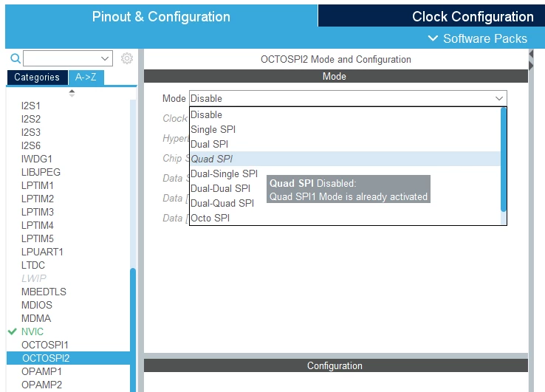Click the OCTOSPI2 Mode and Configuration title
This screenshot has width=545, height=392.
(x=336, y=59)
